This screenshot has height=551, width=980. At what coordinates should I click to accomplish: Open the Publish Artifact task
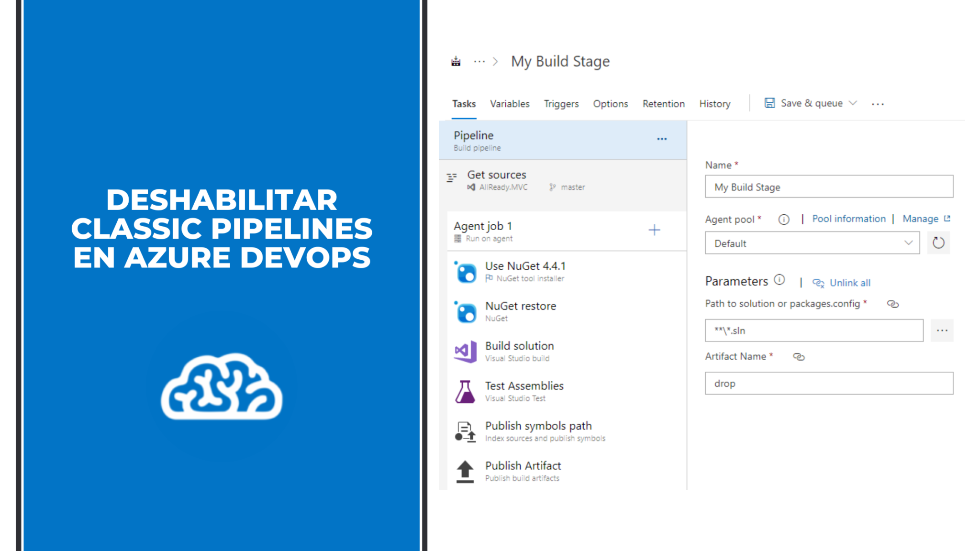point(567,472)
